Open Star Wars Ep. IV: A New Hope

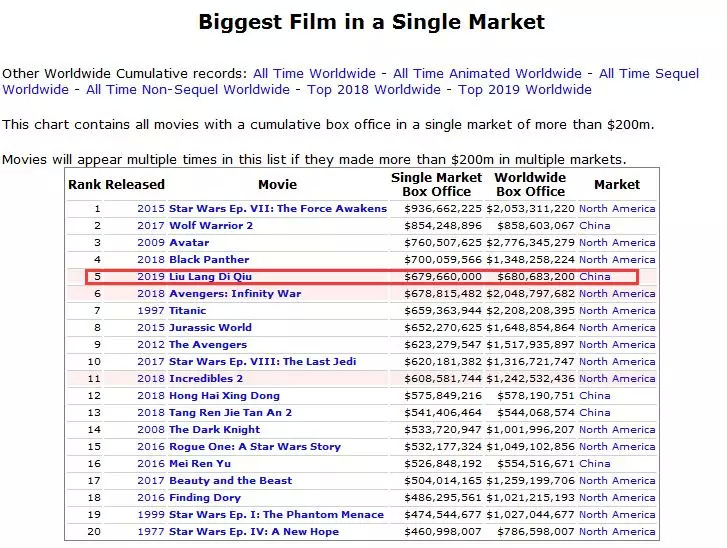tap(254, 532)
